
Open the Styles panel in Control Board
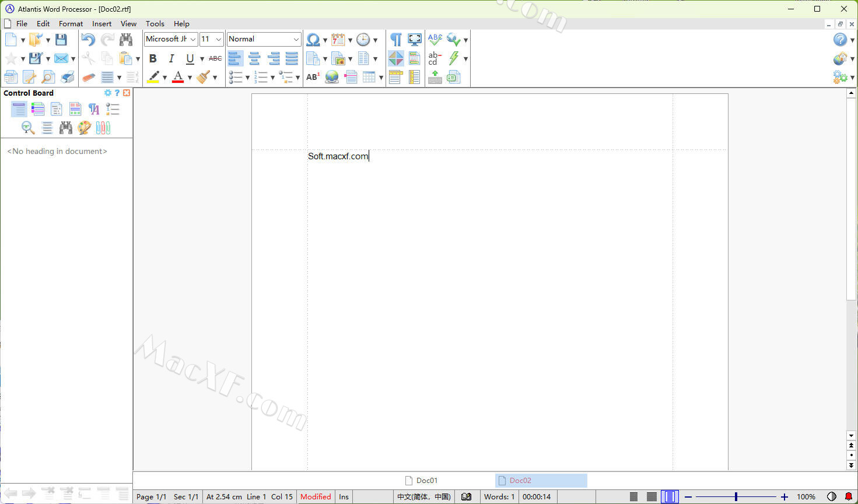94,108
